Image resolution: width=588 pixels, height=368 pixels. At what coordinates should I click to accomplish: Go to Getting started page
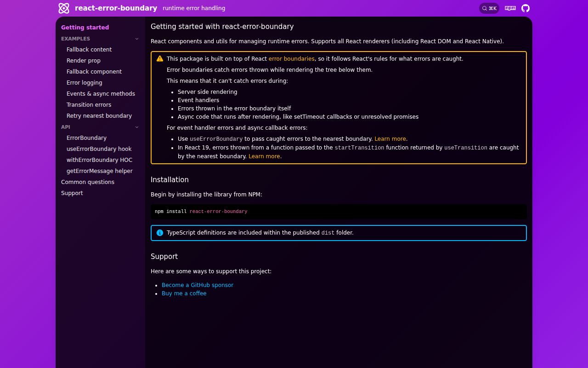coord(85,28)
